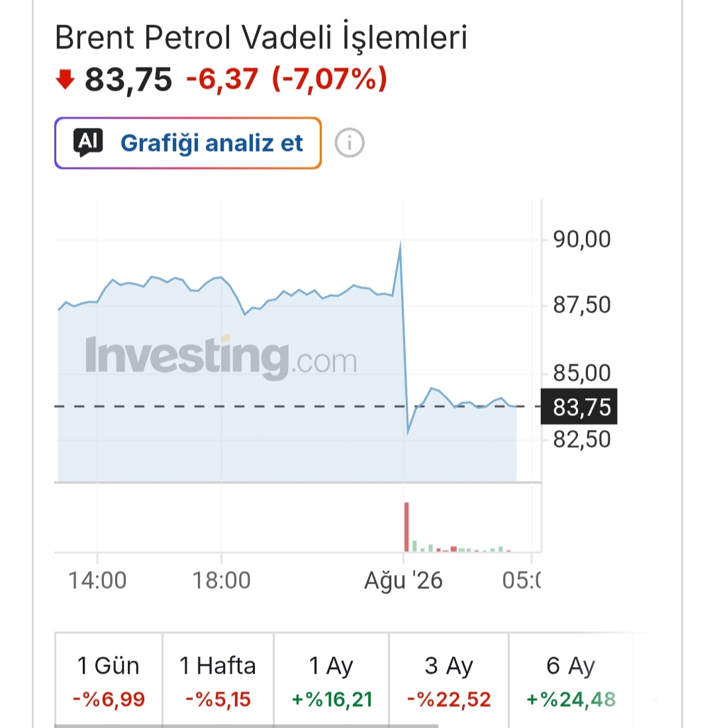Click the 90,00 price axis label

[x=582, y=240]
